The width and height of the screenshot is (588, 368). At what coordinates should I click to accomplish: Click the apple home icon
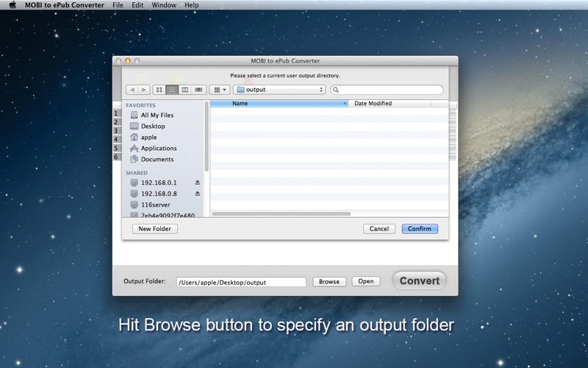pyautogui.click(x=134, y=137)
